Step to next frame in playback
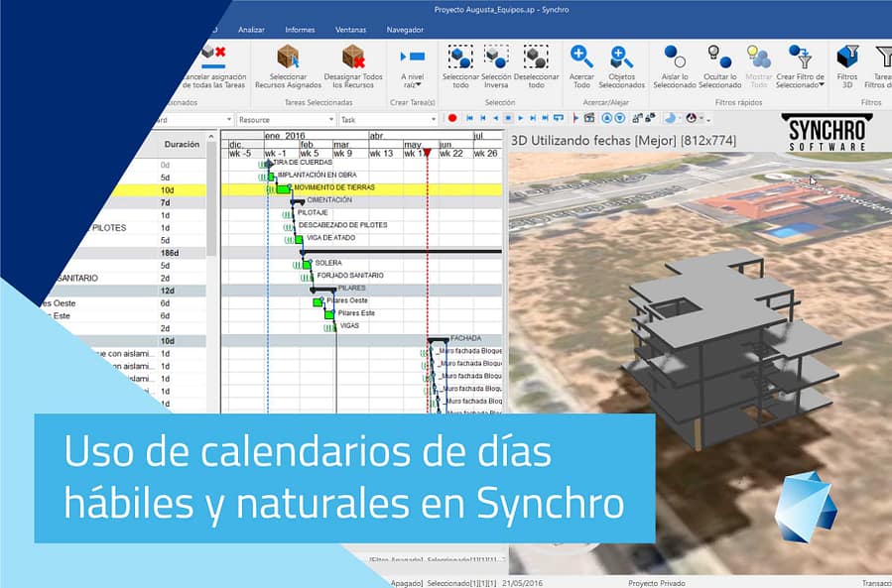The height and width of the screenshot is (588, 892). pos(533,118)
